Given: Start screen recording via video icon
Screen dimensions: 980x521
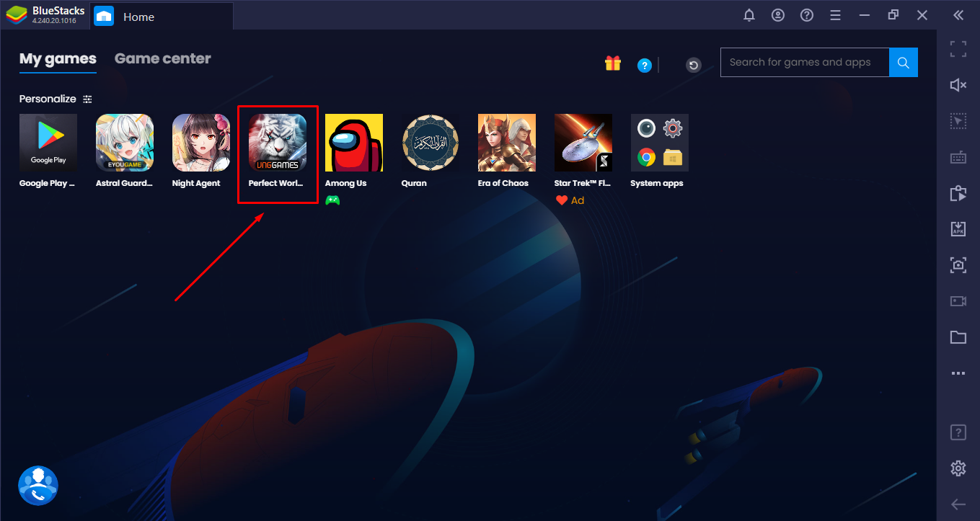Looking at the screenshot, I should click(958, 301).
